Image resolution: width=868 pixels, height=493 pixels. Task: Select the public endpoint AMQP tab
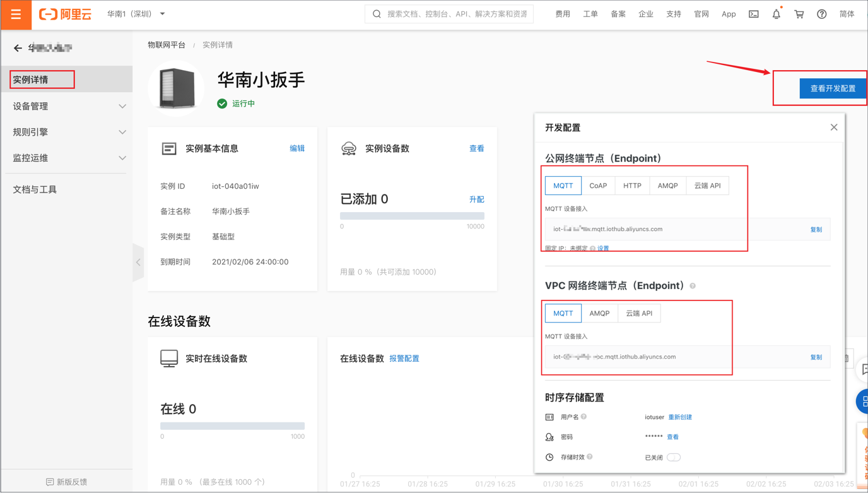click(667, 186)
